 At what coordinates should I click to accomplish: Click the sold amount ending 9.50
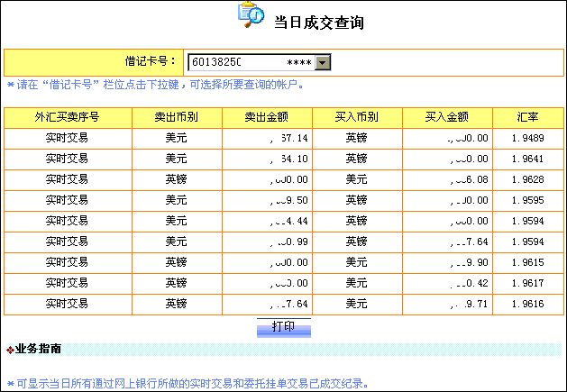point(289,201)
